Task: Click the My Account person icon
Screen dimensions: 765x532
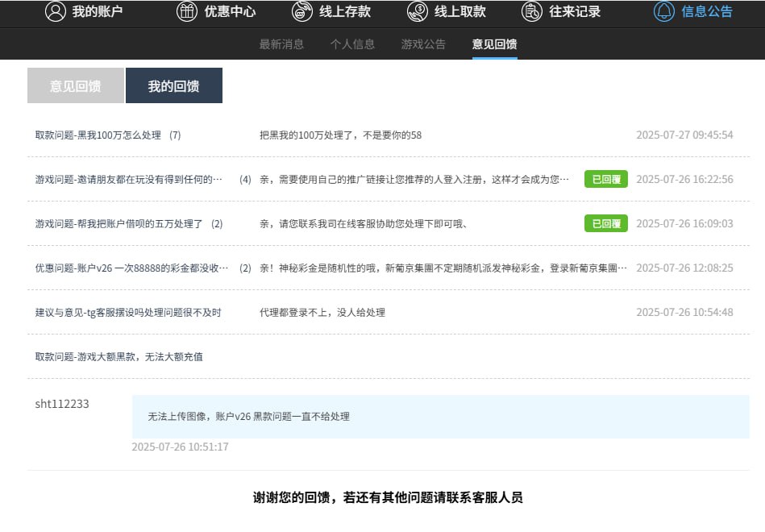Action: click(x=55, y=11)
